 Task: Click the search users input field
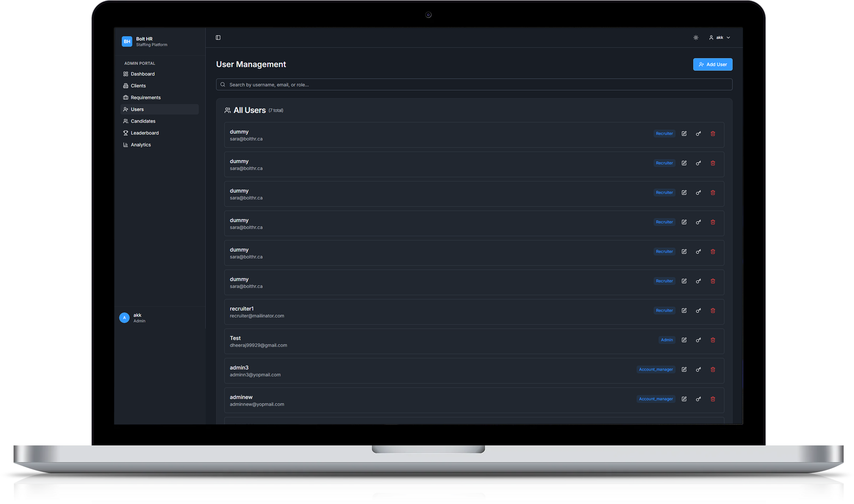tap(429, 85)
